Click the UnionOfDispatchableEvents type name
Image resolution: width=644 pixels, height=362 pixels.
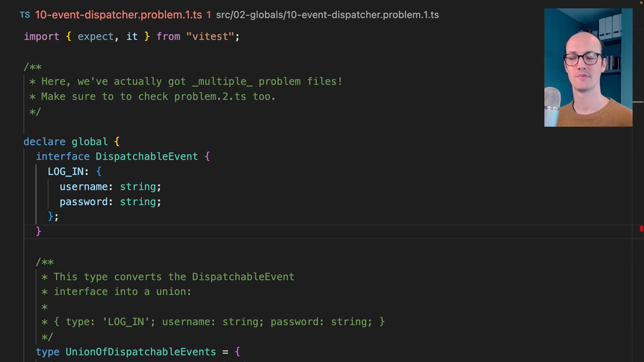(140, 352)
